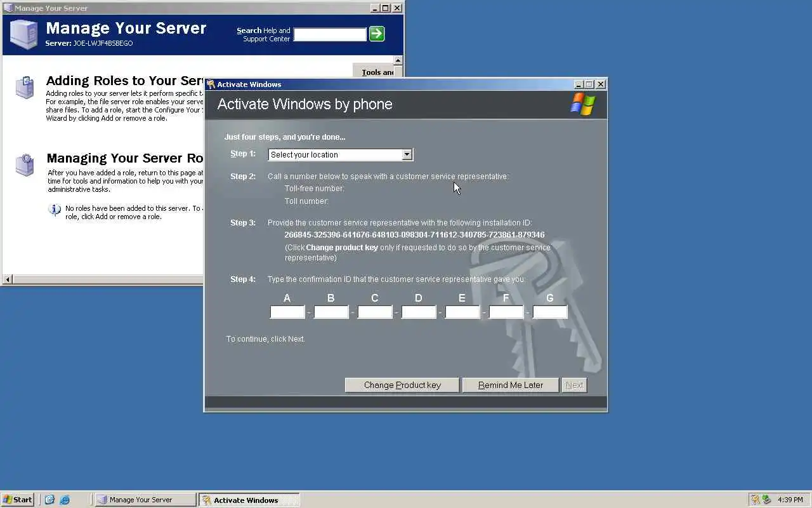The image size is (812, 508).
Task: Minimize the Manage Your Server window
Action: 375,8
